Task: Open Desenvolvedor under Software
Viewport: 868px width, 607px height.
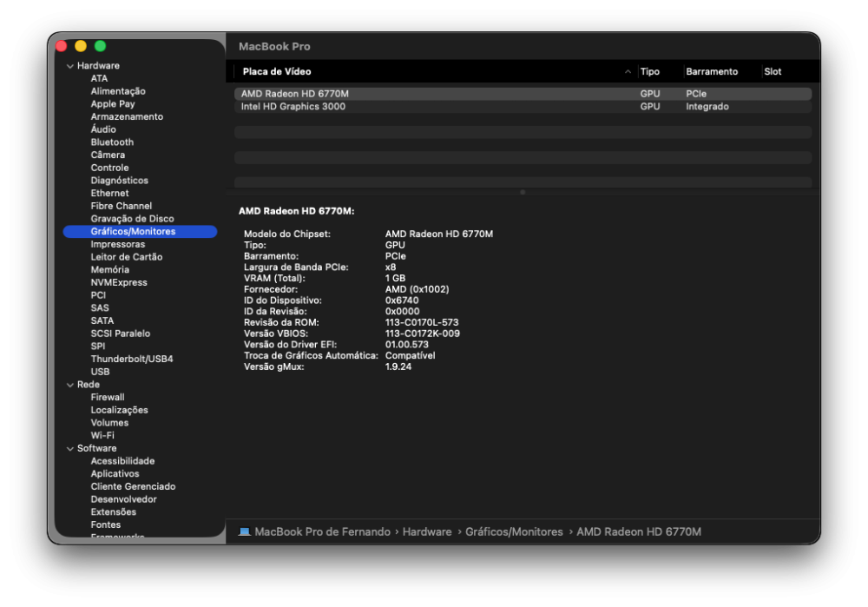Action: coord(123,499)
